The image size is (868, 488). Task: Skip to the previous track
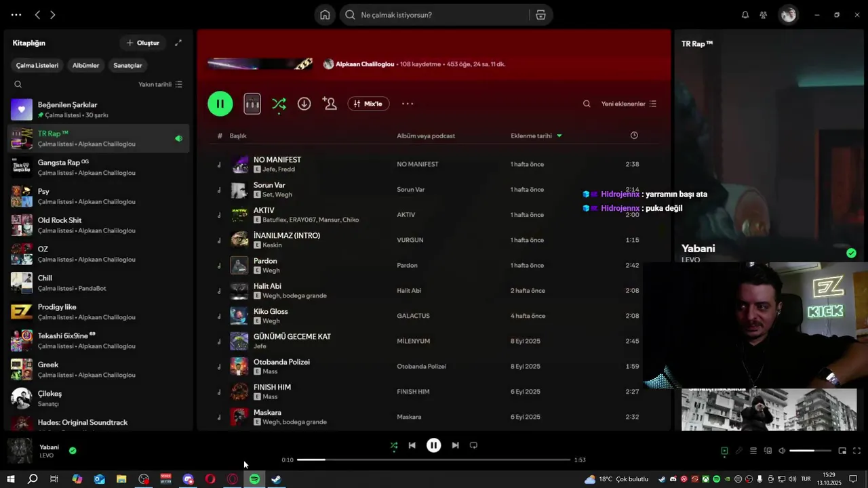click(x=412, y=445)
